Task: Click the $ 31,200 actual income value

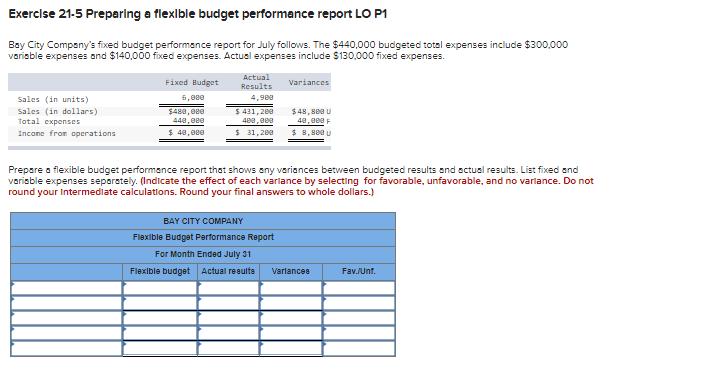Action: (x=255, y=133)
